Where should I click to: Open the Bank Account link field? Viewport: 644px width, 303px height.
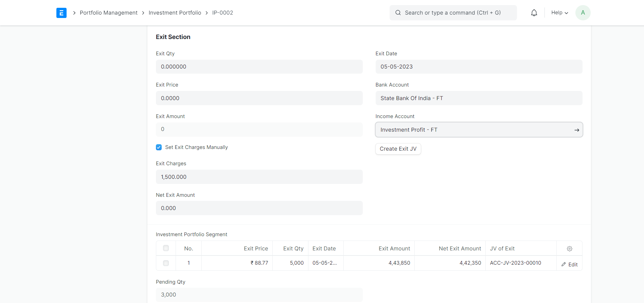479,98
